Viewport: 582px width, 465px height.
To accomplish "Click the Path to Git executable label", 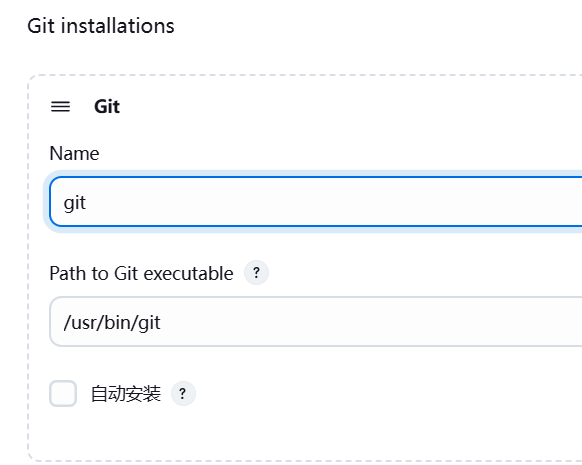I will [x=141, y=274].
